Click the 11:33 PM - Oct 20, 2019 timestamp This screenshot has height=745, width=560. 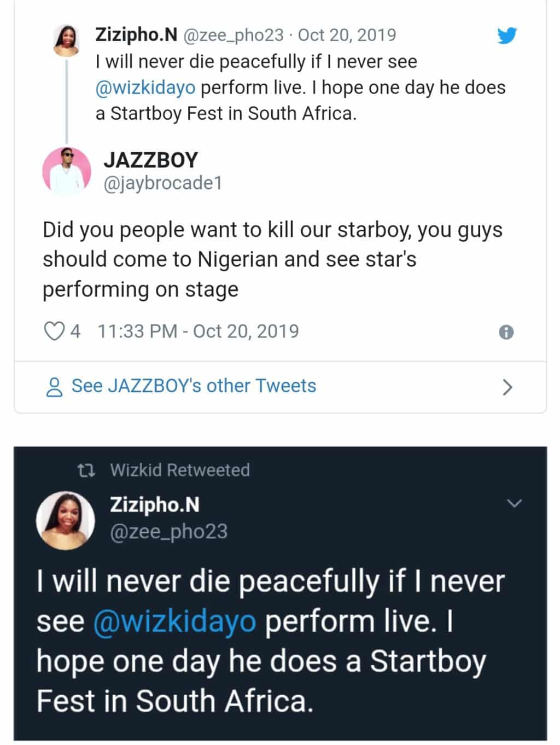[x=198, y=331]
